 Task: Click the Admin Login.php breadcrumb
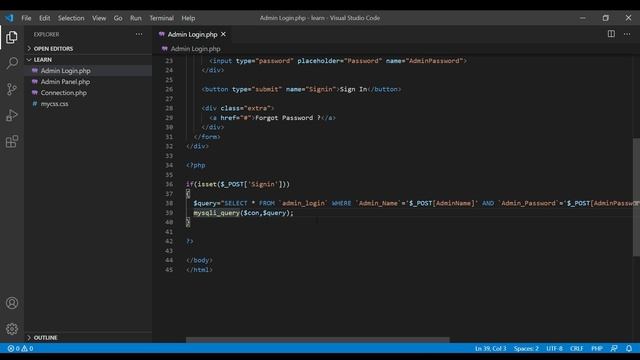195,49
